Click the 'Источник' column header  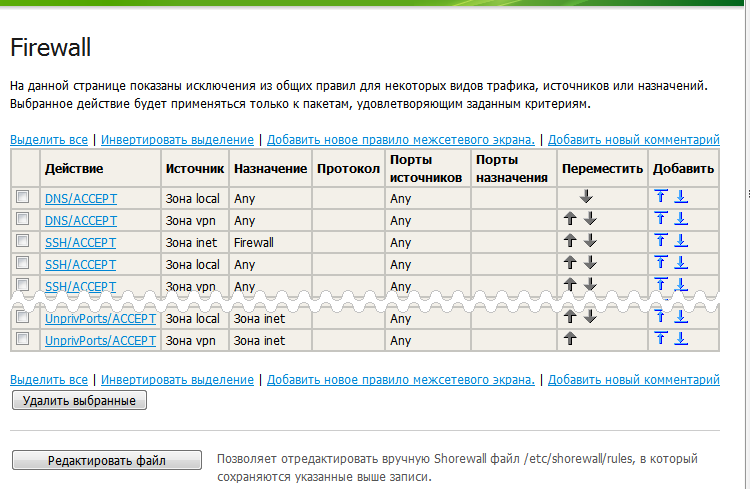pyautogui.click(x=195, y=168)
